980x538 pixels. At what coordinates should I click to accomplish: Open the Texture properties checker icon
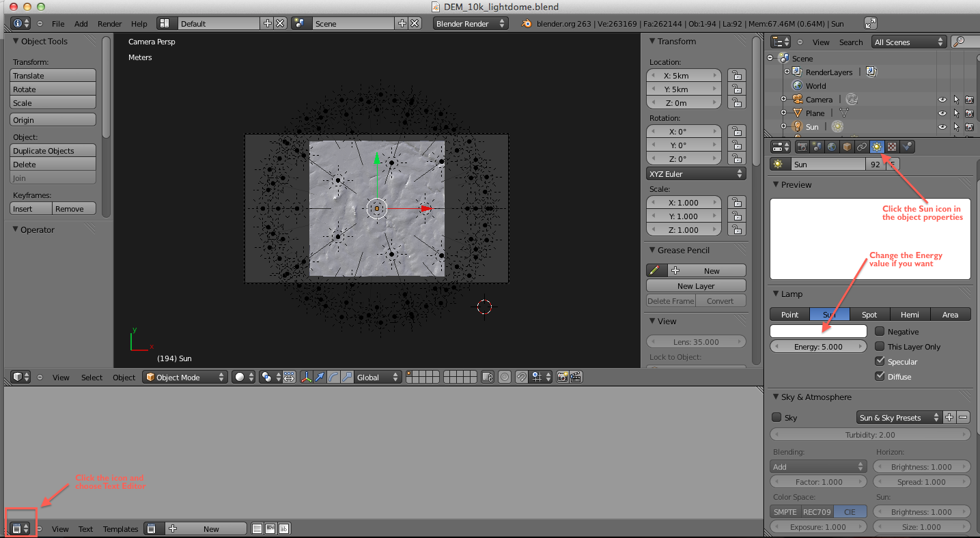pos(892,147)
